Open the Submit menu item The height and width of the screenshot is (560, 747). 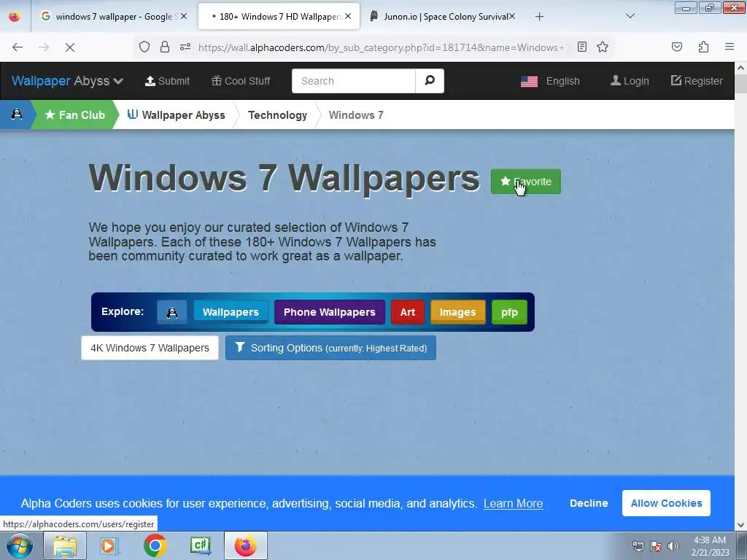(167, 81)
